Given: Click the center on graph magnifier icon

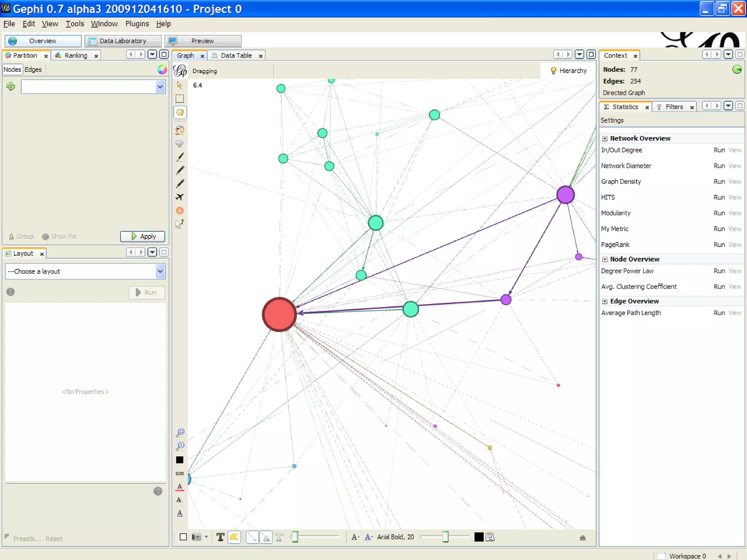Looking at the screenshot, I should 180,432.
